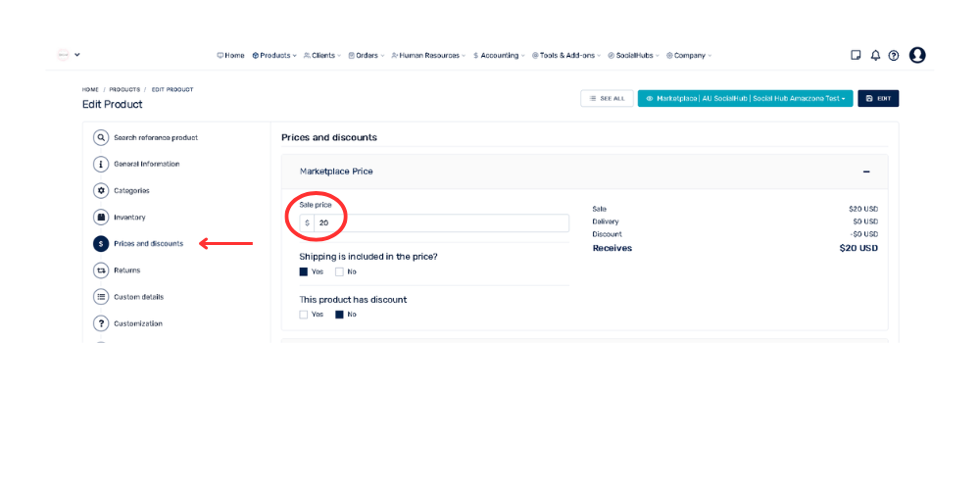
Task: Open the Products menu
Action: 274,55
